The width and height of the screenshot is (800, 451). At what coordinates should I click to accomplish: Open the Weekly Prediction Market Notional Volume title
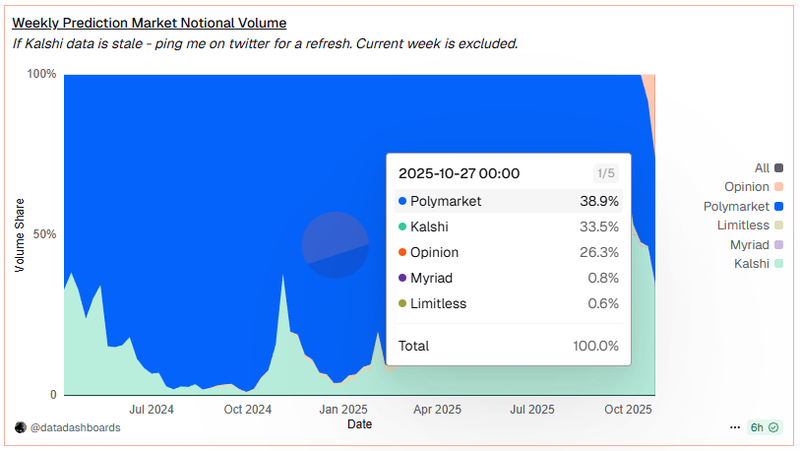click(x=149, y=22)
